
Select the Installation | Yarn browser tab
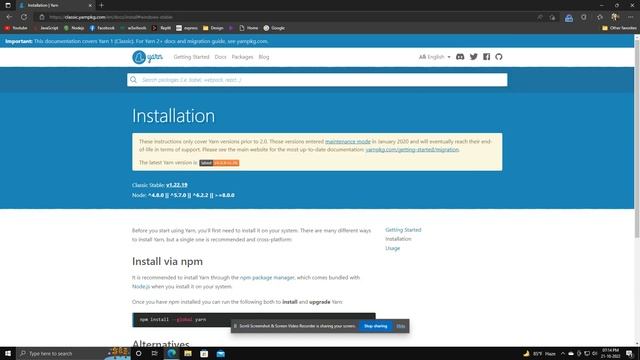click(55, 6)
